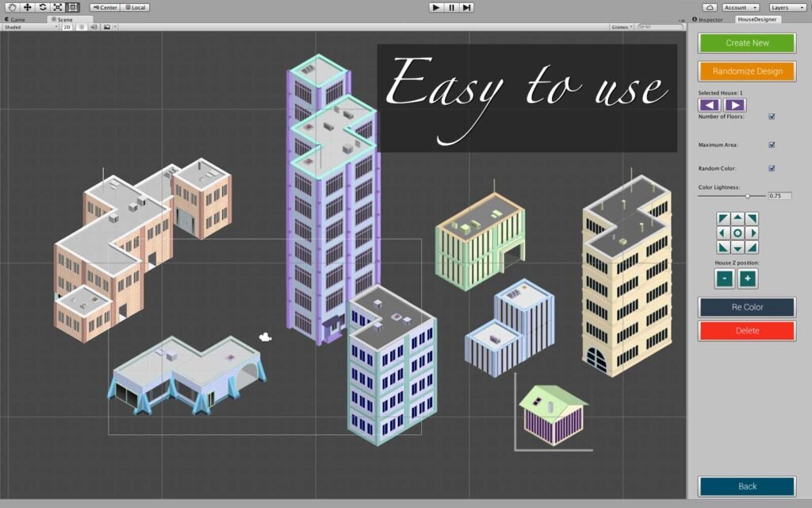812x508 pixels.
Task: Select the Rect transform tool
Action: click(x=73, y=7)
